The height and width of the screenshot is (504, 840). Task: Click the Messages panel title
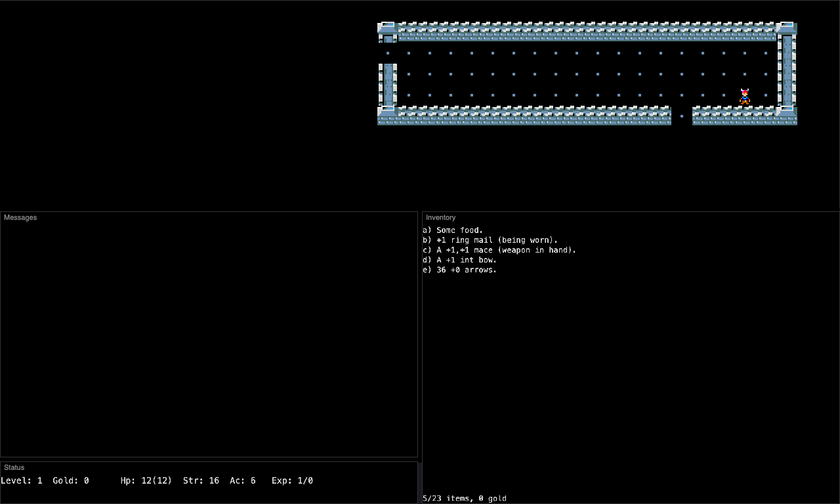click(x=20, y=217)
